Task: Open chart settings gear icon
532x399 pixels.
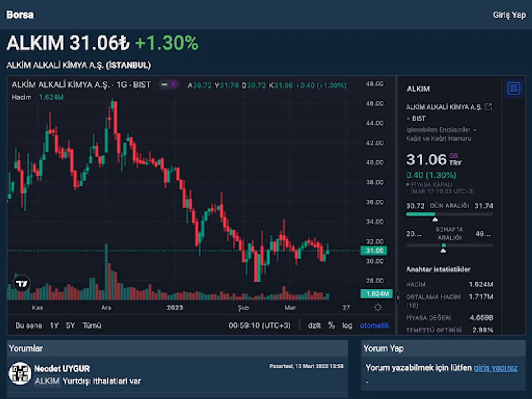Action: [378, 307]
